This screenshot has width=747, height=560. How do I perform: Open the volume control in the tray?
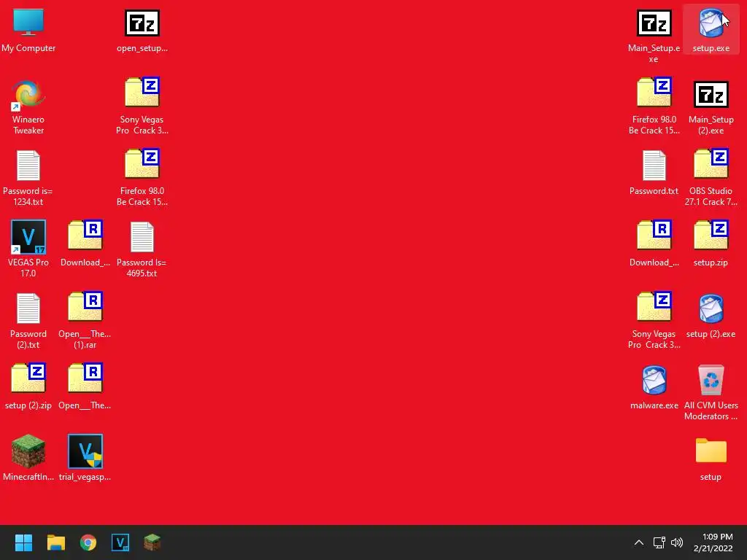[676, 542]
